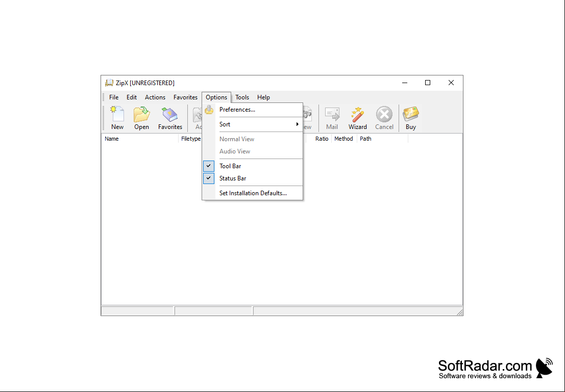The height and width of the screenshot is (392, 565).
Task: Click the ZipX title bar app icon
Action: pos(109,83)
